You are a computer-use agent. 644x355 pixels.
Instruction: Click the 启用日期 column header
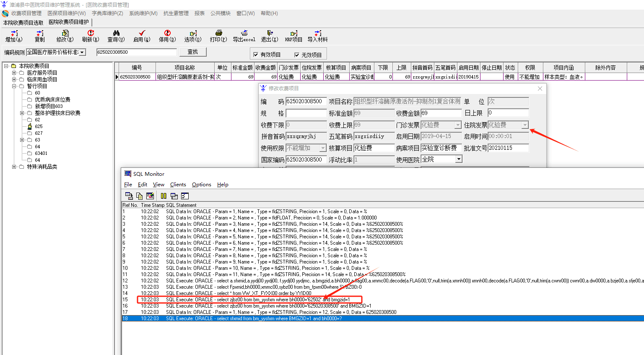click(469, 68)
